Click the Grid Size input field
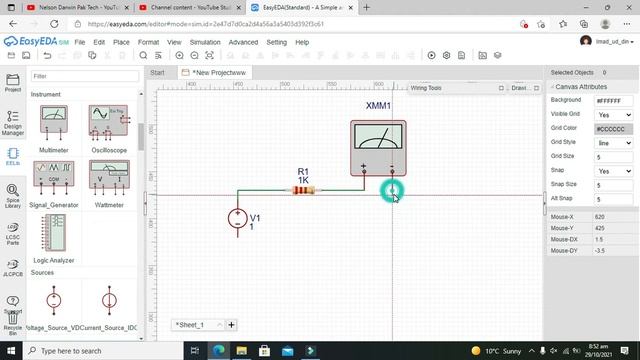 click(613, 157)
